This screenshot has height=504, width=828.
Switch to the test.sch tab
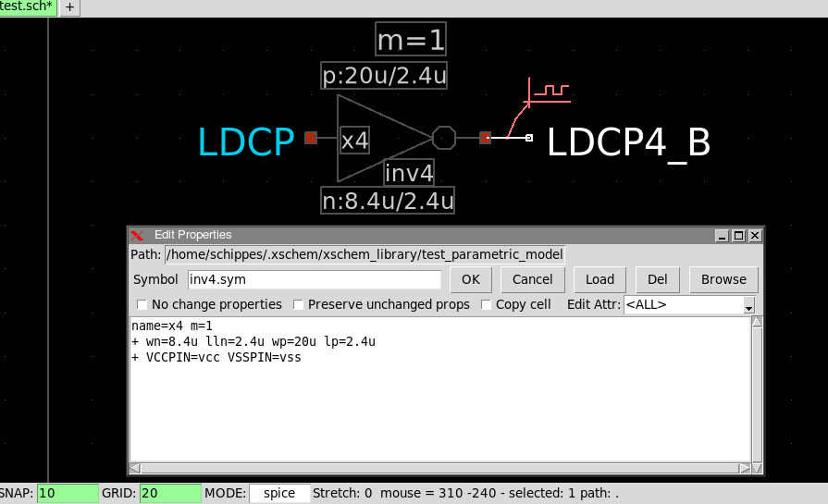(27, 6)
